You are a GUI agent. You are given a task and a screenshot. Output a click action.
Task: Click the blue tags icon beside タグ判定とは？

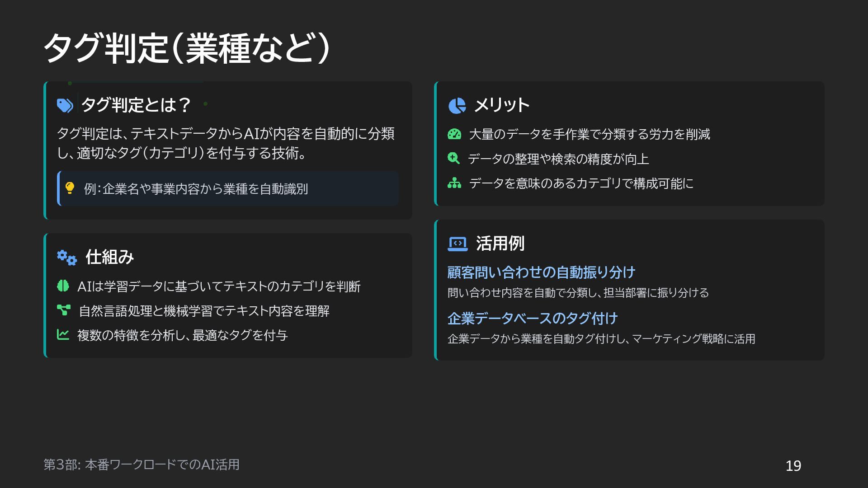65,105
